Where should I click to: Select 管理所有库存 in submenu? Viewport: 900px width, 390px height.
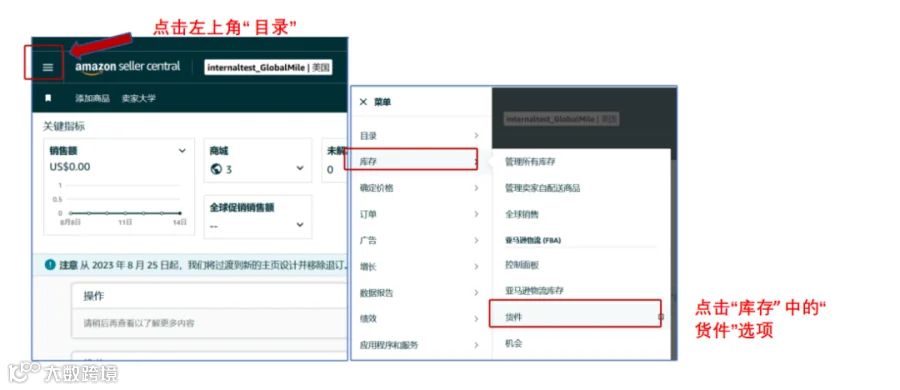pos(530,162)
